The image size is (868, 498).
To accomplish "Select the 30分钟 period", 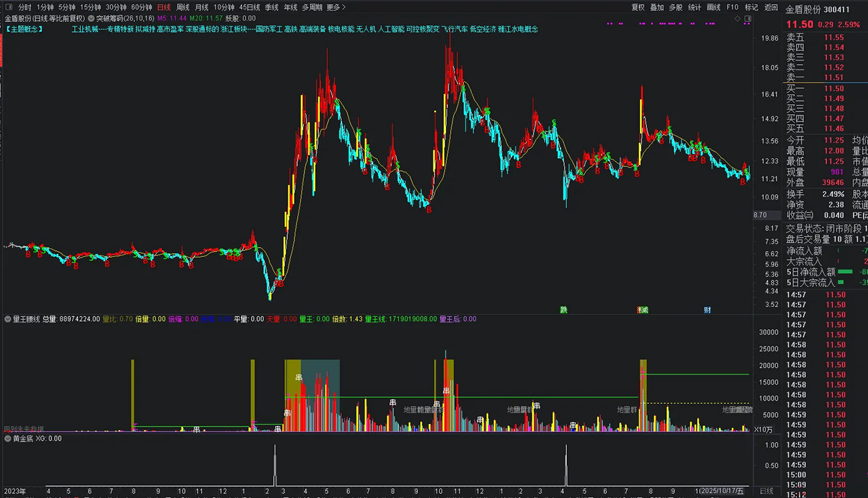I will 116,7.
